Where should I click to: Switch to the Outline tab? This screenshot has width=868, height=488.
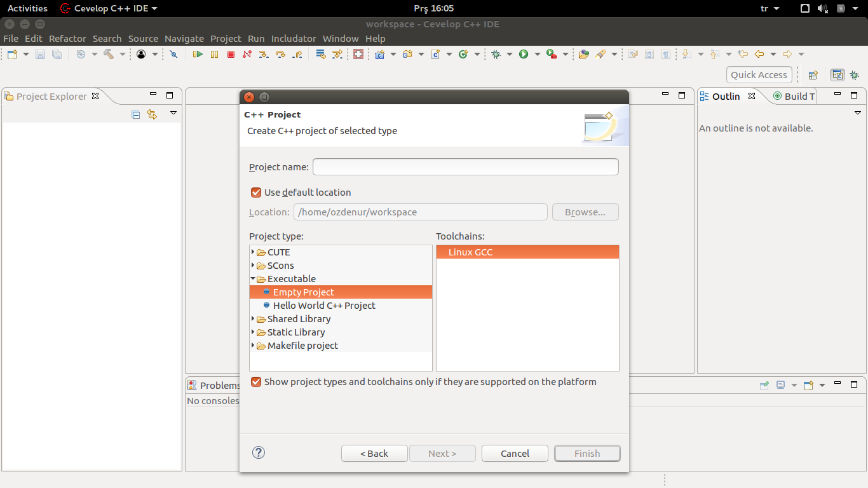pyautogui.click(x=726, y=97)
